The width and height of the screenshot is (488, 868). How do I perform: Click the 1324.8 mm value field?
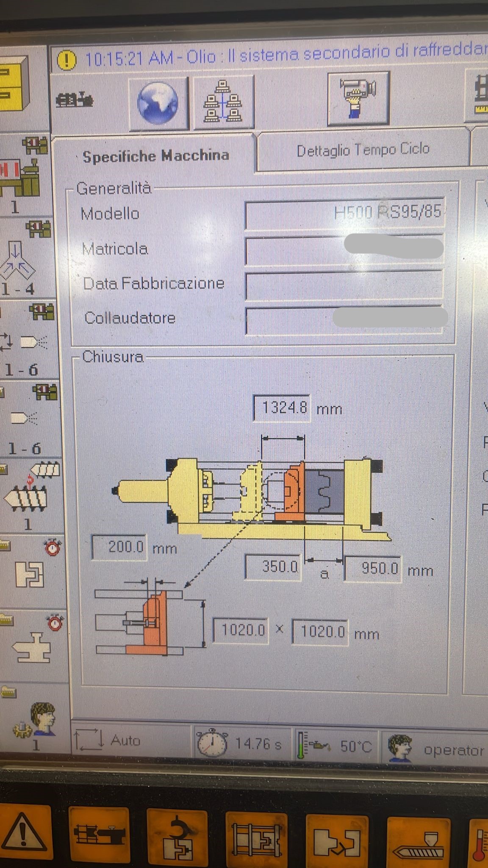[x=281, y=408]
